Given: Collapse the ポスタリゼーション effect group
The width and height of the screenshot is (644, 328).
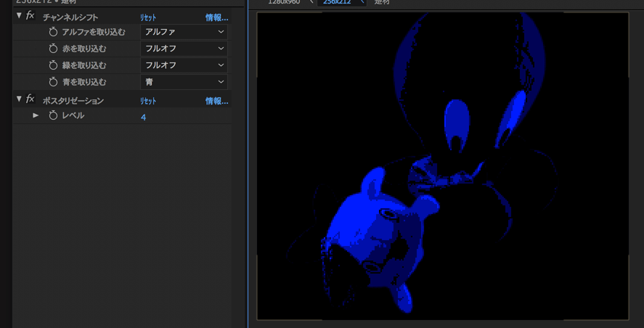Looking at the screenshot, I should point(19,99).
